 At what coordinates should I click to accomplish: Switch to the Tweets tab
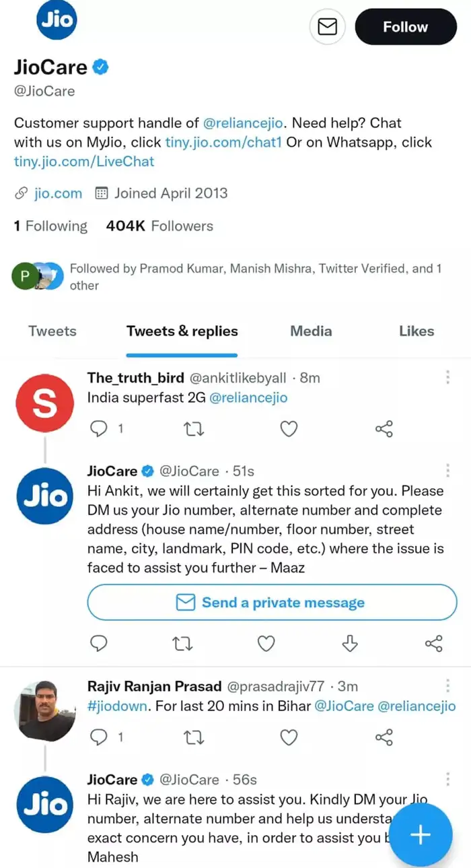52,331
